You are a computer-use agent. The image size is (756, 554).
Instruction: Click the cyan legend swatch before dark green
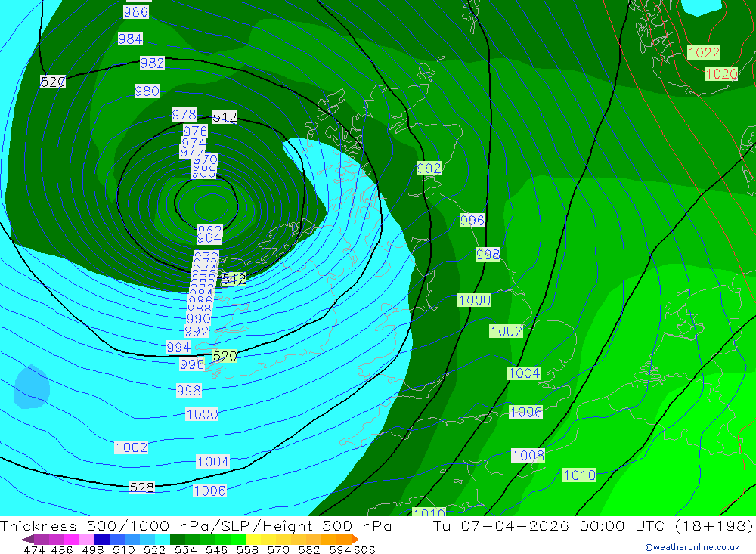(163, 539)
